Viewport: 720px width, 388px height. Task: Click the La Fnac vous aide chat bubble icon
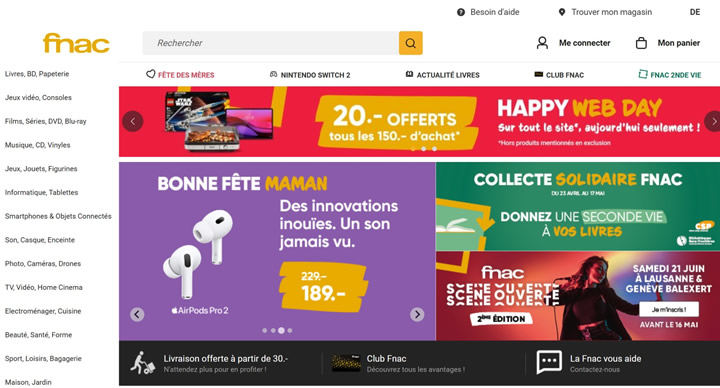[549, 362]
